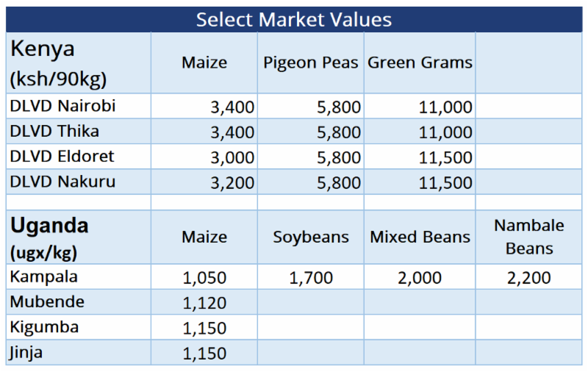The image size is (588, 372).
Task: Click the Select Market Values header
Action: pos(294,20)
